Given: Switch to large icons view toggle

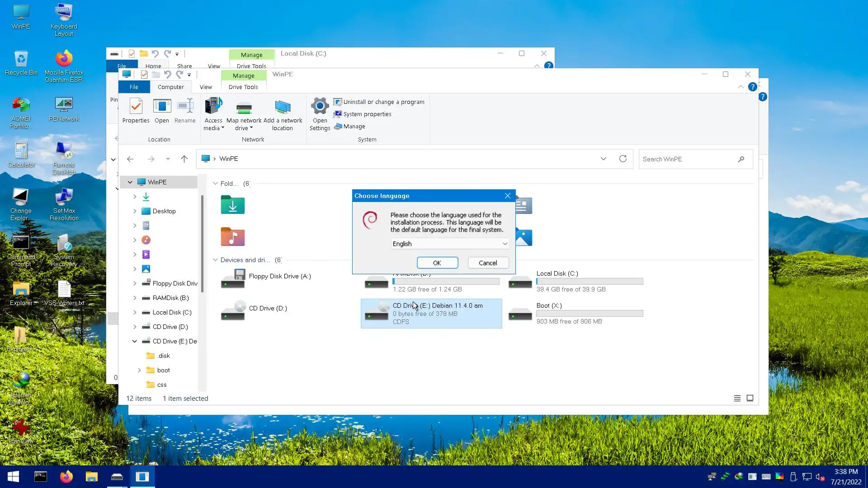Looking at the screenshot, I should tap(750, 398).
